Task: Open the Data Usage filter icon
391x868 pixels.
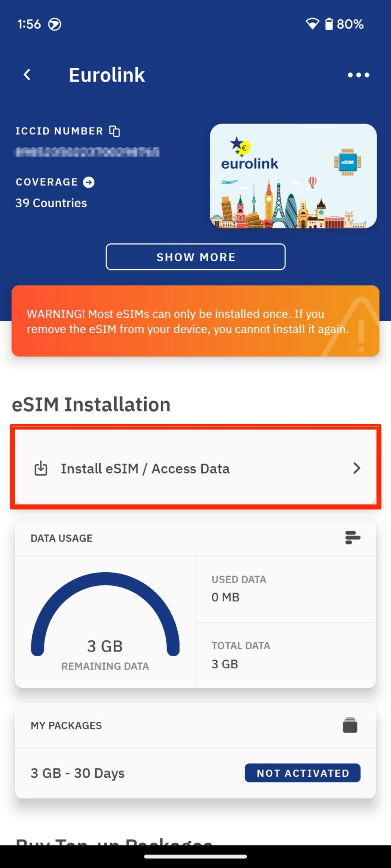Action: pyautogui.click(x=352, y=538)
